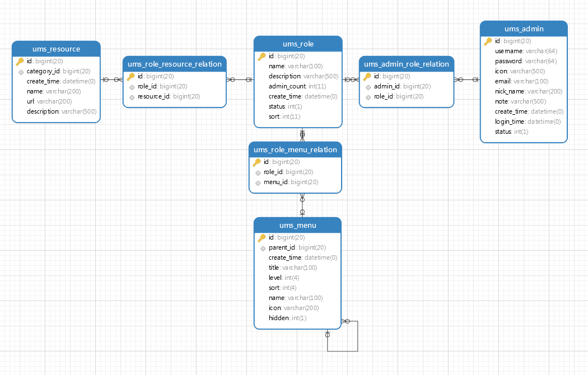Select the ums_role_menu_relation table header

point(295,150)
